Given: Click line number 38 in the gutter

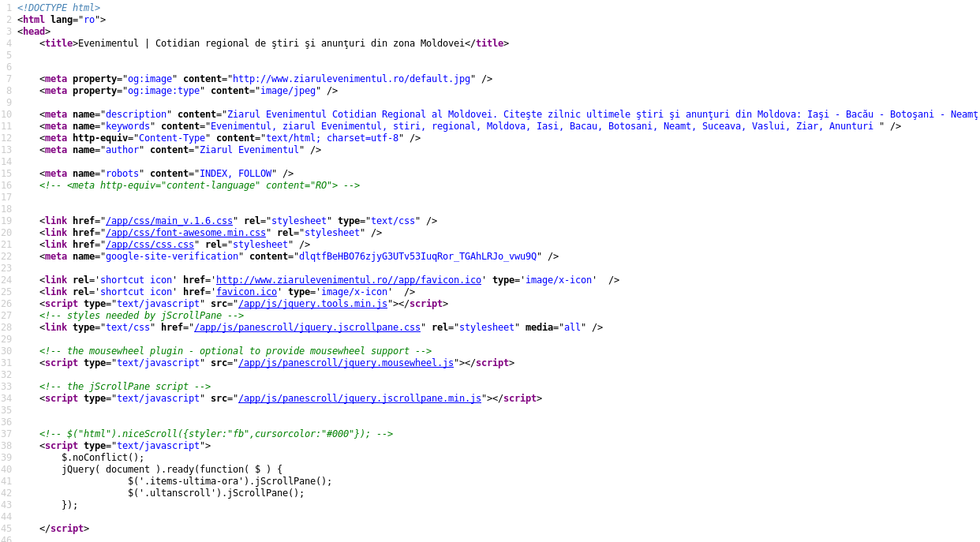Looking at the screenshot, I should pyautogui.click(x=6, y=446).
